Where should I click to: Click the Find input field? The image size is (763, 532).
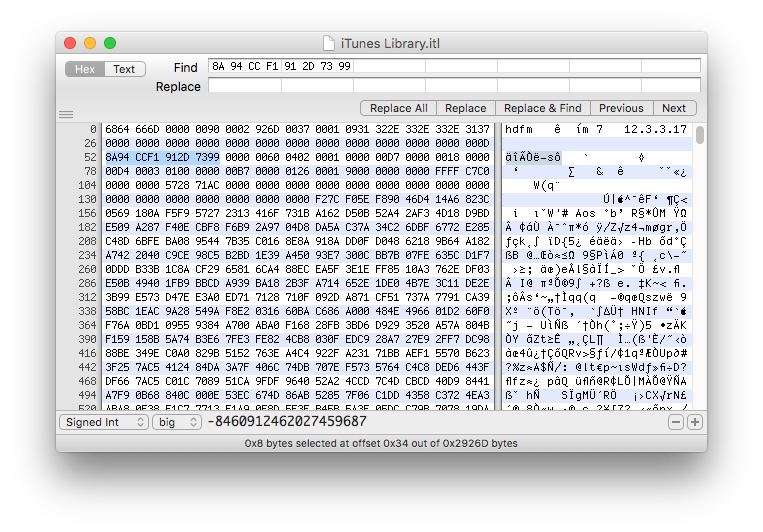(x=454, y=66)
